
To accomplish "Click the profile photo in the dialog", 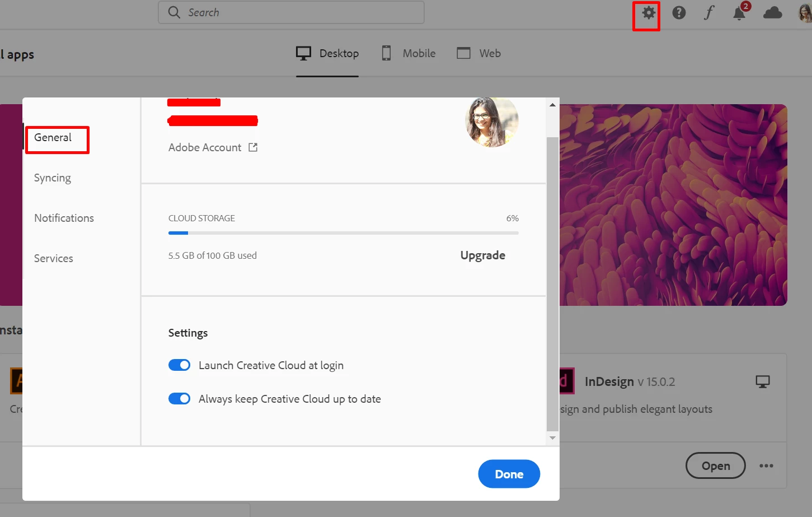I will coord(492,122).
